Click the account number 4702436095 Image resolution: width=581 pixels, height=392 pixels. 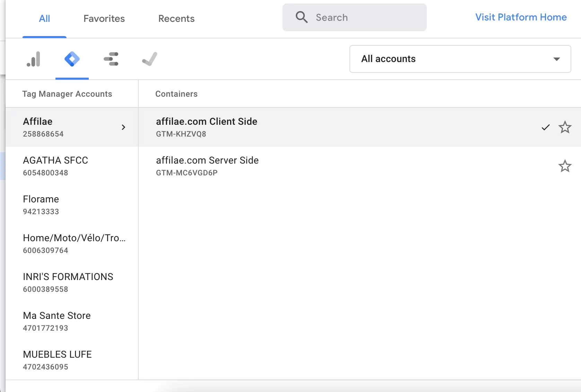click(x=45, y=367)
